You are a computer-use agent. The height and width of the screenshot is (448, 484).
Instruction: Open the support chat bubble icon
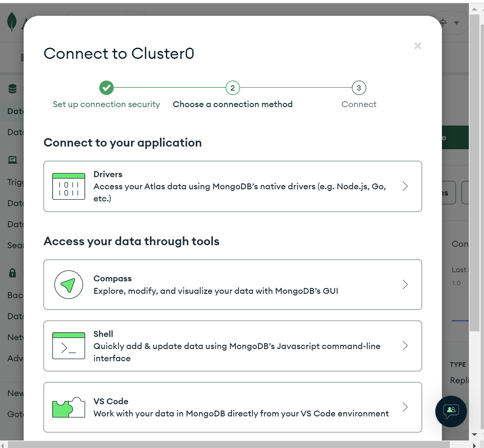tap(451, 412)
